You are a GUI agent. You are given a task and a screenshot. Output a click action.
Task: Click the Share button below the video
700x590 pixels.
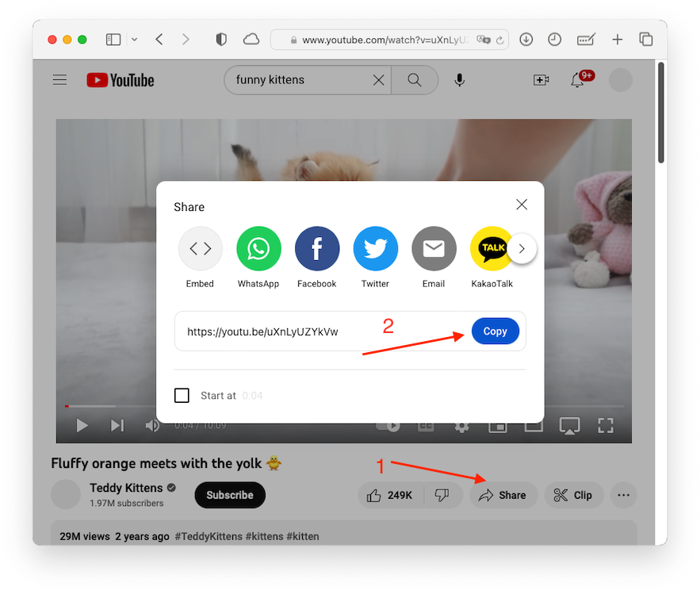503,495
